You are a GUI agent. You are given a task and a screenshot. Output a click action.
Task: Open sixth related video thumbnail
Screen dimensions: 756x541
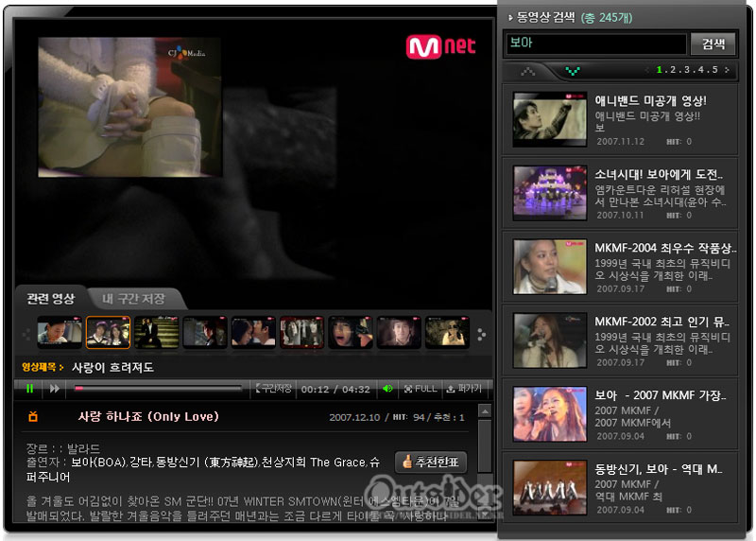[x=301, y=333]
